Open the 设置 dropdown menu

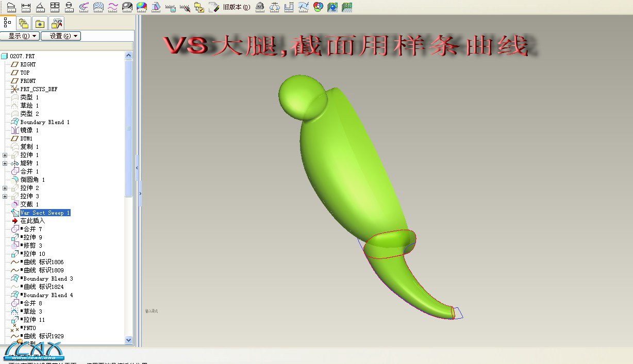61,36
